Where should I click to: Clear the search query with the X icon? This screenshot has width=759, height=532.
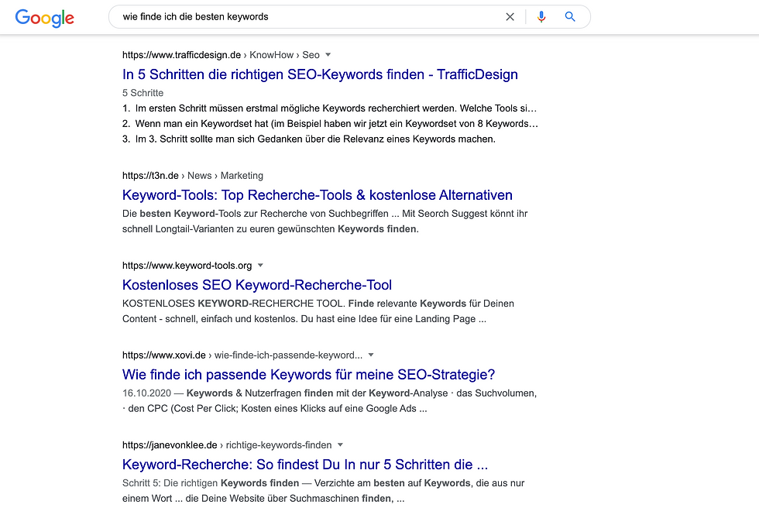tap(510, 17)
